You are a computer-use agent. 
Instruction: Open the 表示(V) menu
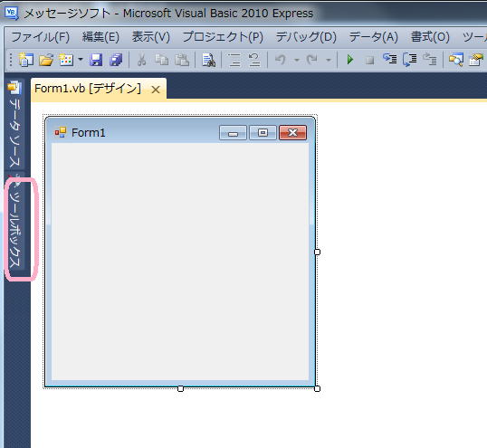click(151, 37)
